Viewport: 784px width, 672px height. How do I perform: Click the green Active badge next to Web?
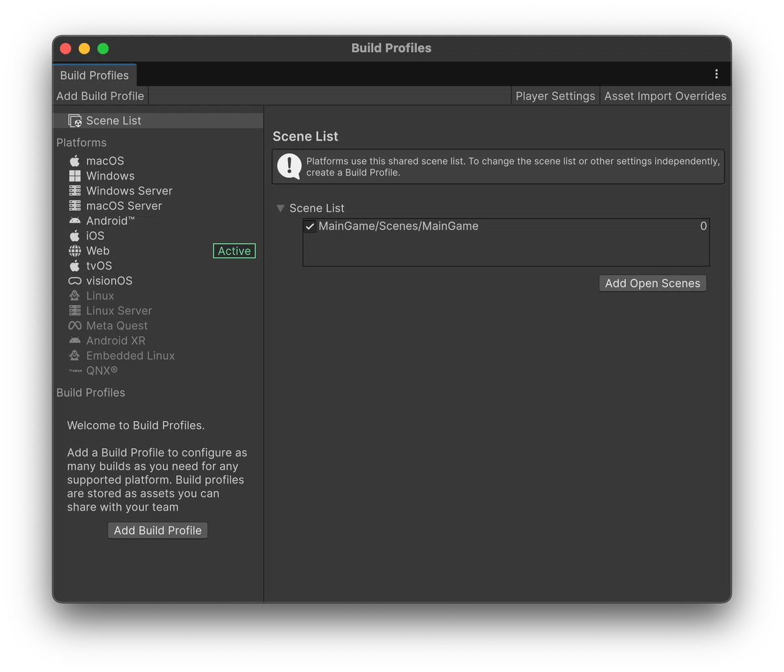point(234,251)
